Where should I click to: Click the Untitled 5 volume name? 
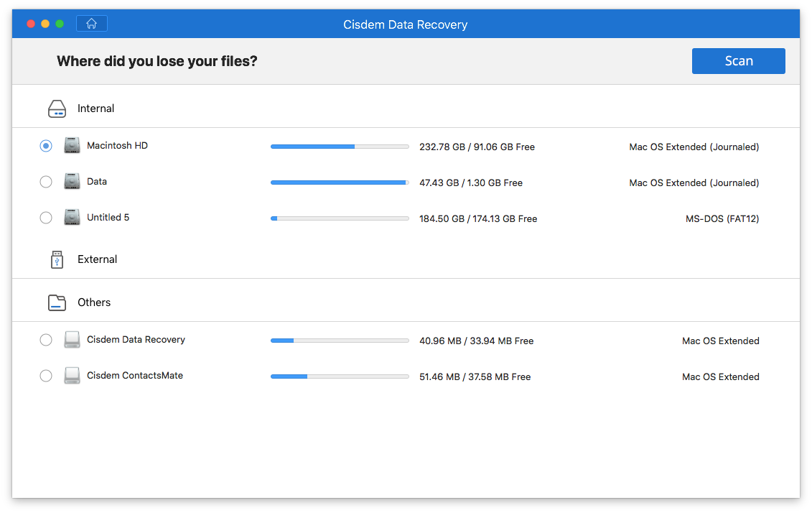tap(108, 218)
